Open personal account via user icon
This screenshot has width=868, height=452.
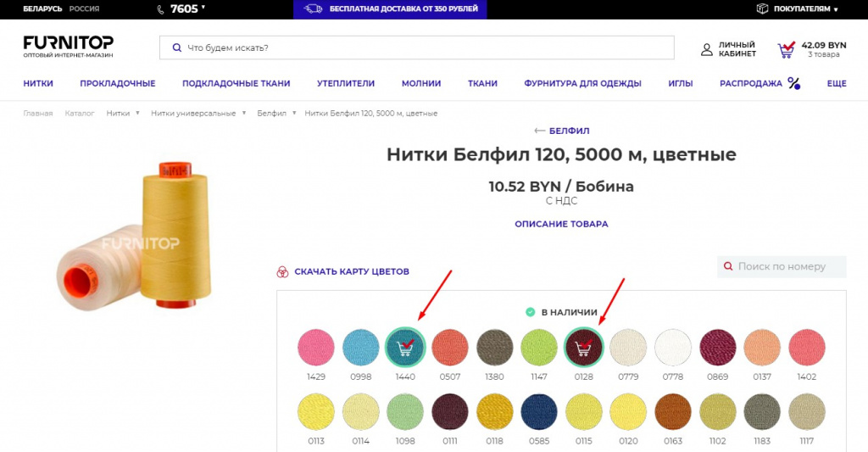click(x=707, y=50)
